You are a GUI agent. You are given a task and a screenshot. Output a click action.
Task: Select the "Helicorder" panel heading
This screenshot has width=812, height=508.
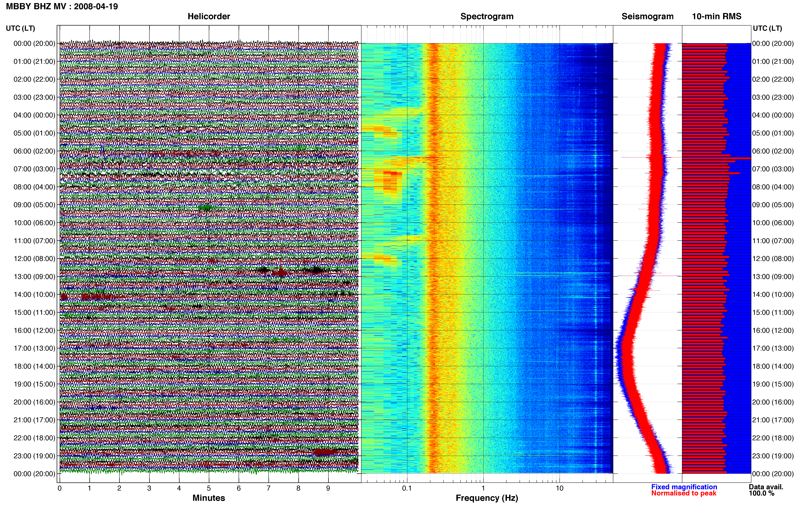click(x=209, y=16)
